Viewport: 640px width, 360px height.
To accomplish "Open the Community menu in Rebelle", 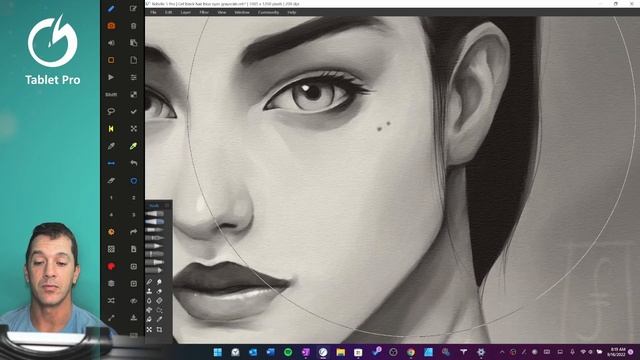I will [268, 13].
